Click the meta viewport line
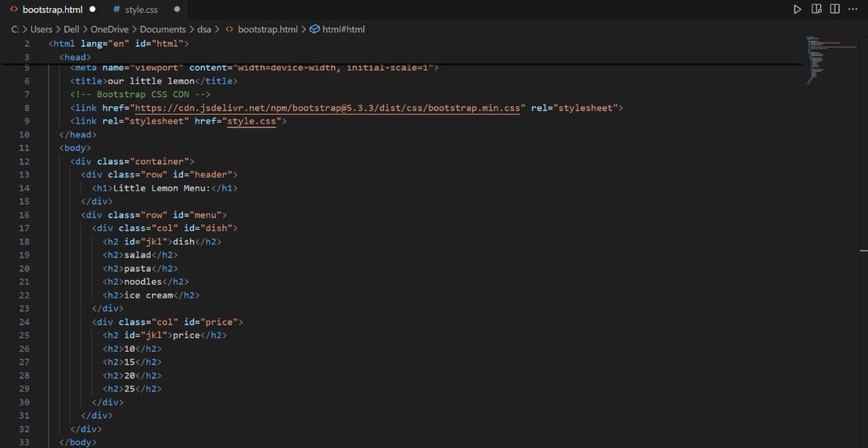The image size is (868, 448). point(255,68)
